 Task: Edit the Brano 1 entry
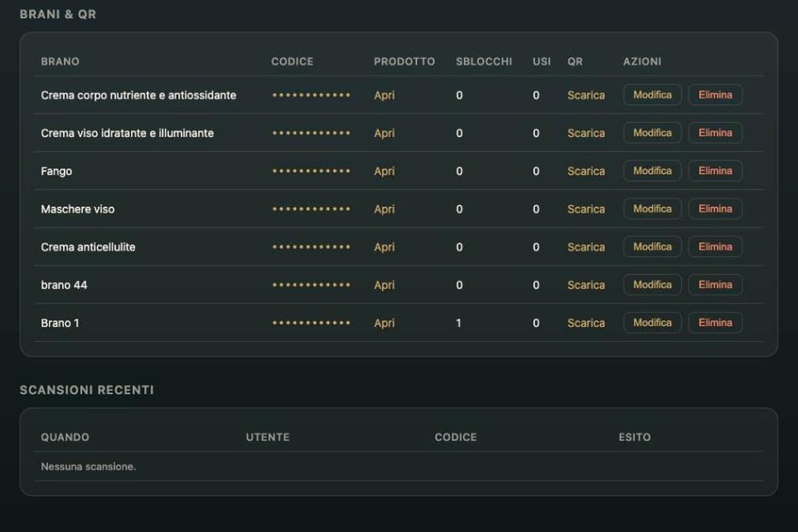click(652, 323)
